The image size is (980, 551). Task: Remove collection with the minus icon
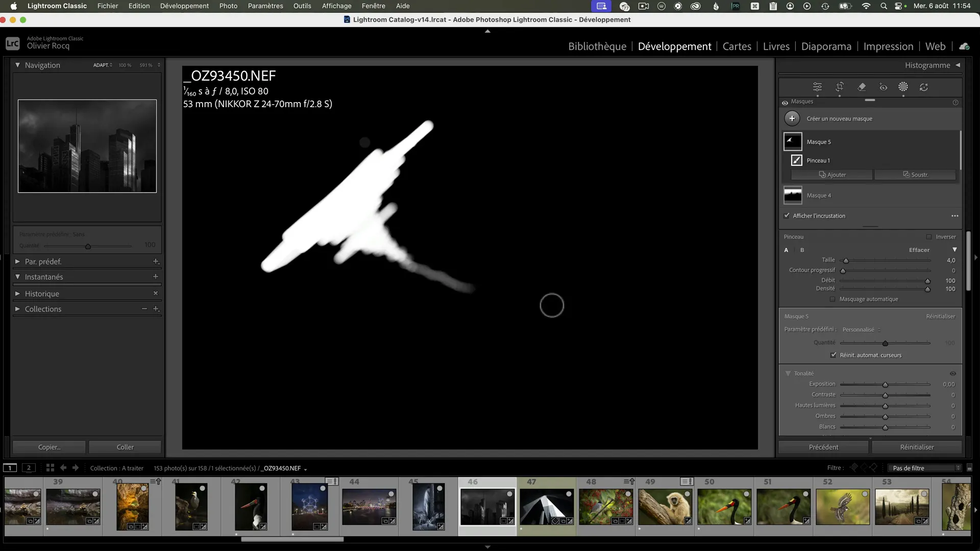pos(144,309)
